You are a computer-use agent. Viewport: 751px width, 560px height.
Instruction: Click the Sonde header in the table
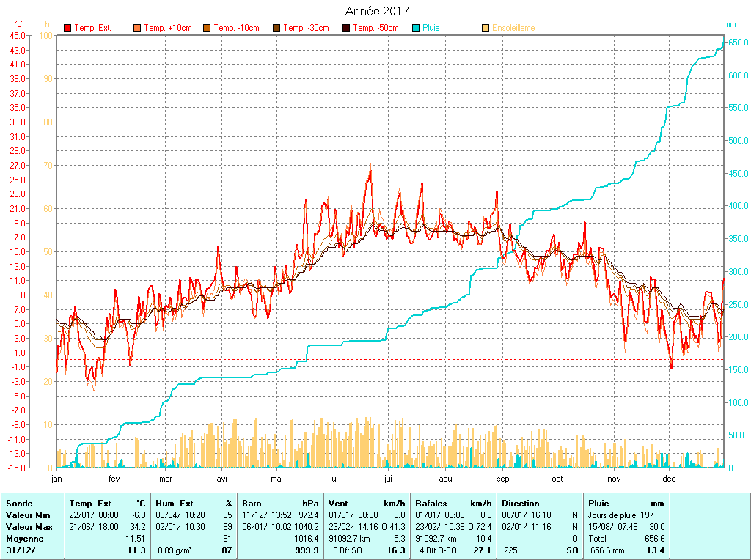click(x=19, y=504)
